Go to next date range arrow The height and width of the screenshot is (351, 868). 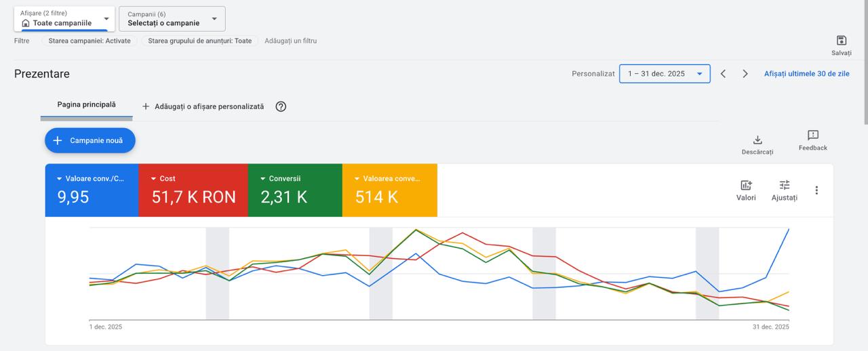pos(745,74)
